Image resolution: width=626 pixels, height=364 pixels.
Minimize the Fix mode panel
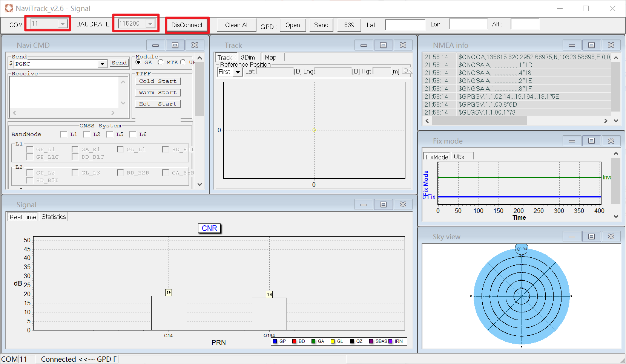click(x=572, y=141)
